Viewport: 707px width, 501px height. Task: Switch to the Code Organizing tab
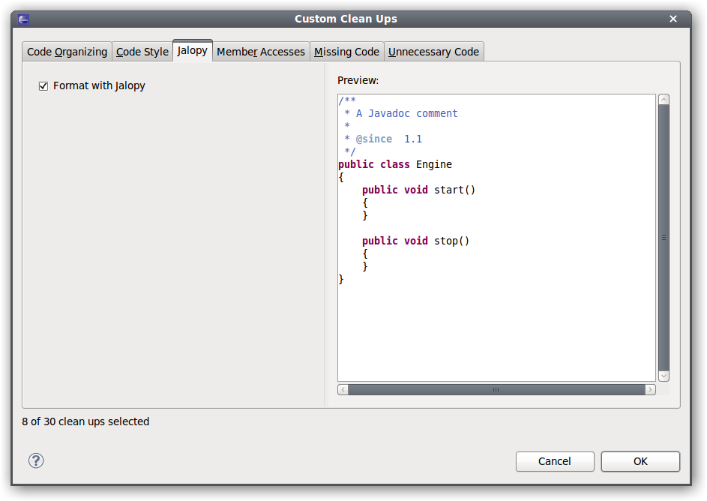coord(67,52)
